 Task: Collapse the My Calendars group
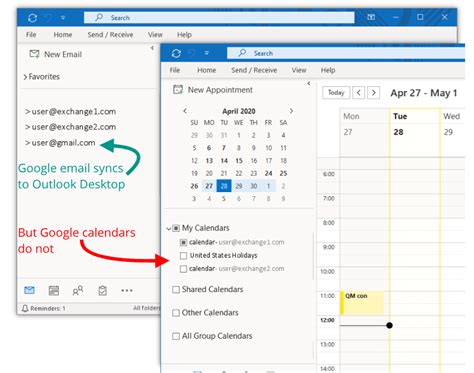coord(169,228)
